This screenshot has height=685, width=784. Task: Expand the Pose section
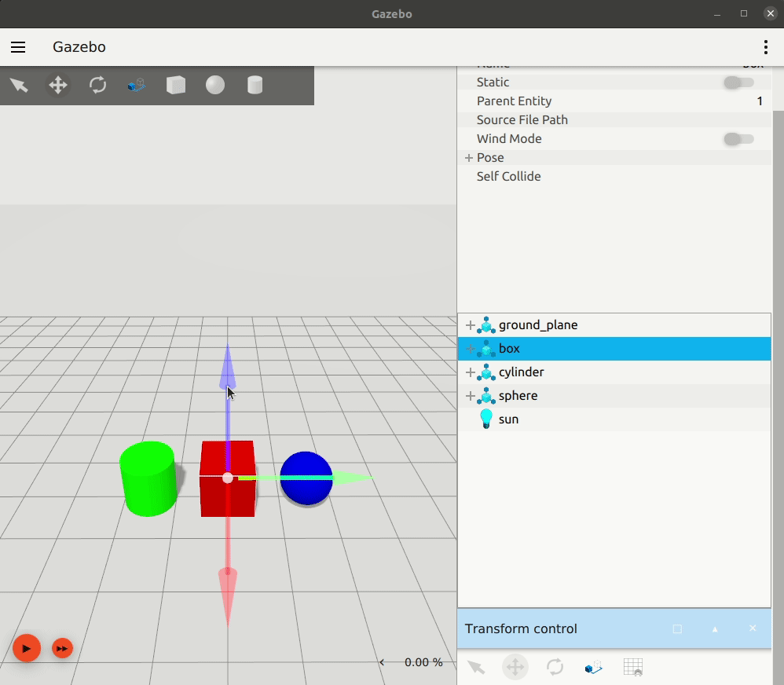coord(469,158)
